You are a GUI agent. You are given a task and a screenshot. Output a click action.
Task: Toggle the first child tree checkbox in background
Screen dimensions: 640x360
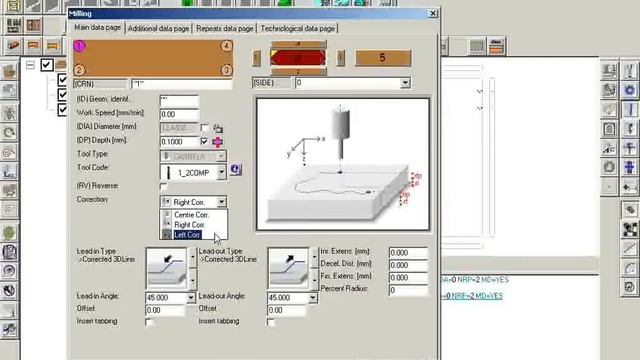62,79
